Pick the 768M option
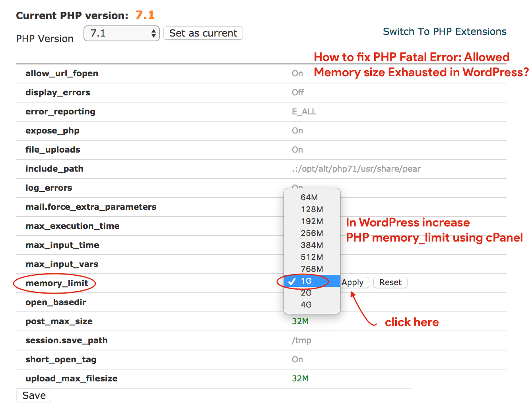The height and width of the screenshot is (410, 532). [312, 269]
